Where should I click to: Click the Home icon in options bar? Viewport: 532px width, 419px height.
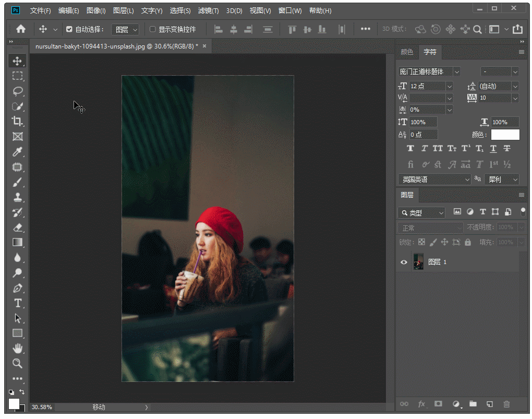coord(21,29)
